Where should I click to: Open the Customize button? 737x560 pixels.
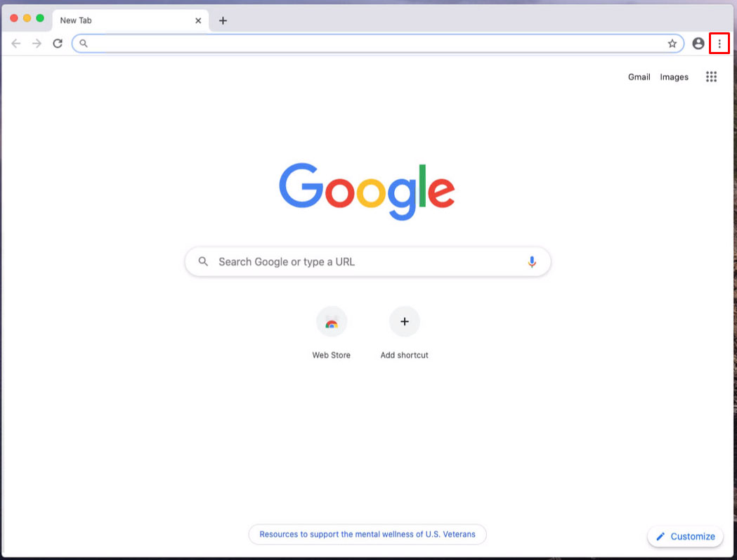685,537
